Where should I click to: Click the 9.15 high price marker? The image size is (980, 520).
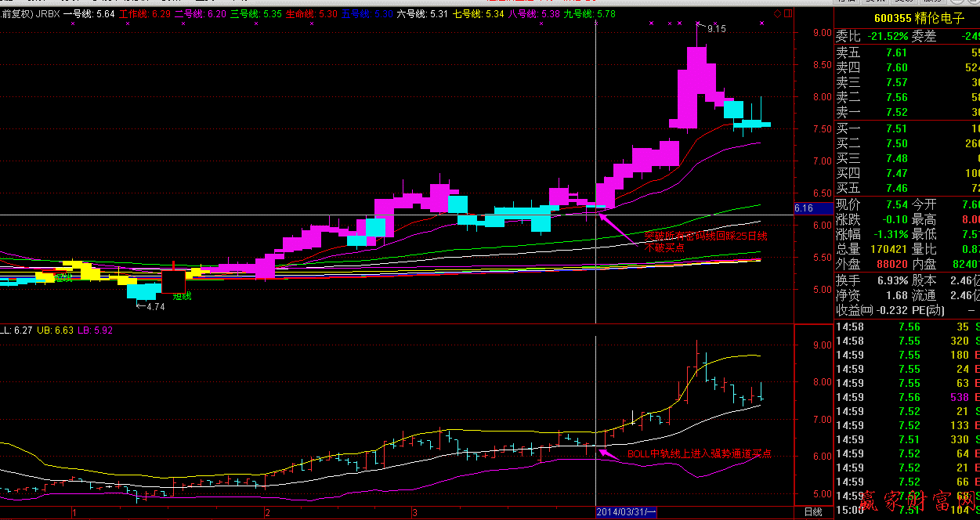click(715, 29)
